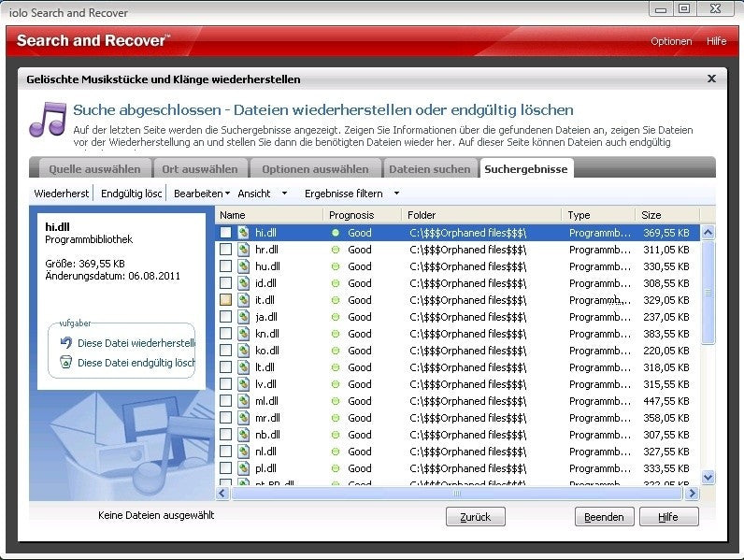Click the Beenden button
744x560 pixels.
click(604, 517)
